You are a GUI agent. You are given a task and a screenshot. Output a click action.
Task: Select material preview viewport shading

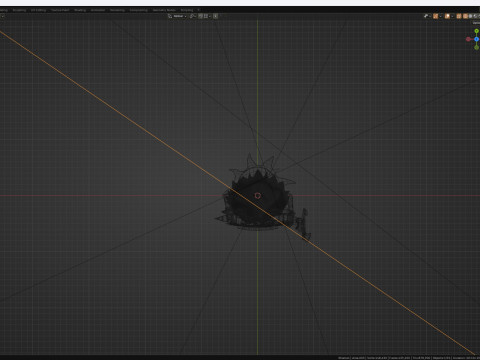tap(475, 16)
